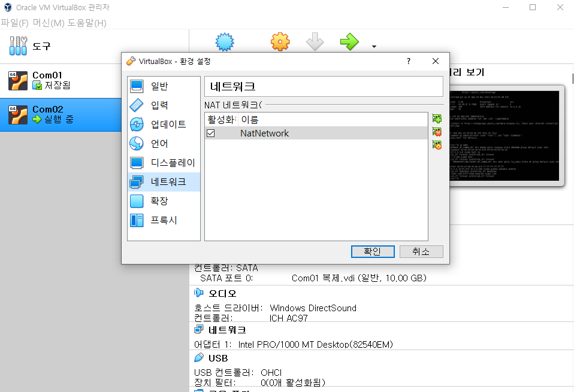The width and height of the screenshot is (574, 392).
Task: Click the 디스플레이 screen icon
Action: click(137, 163)
